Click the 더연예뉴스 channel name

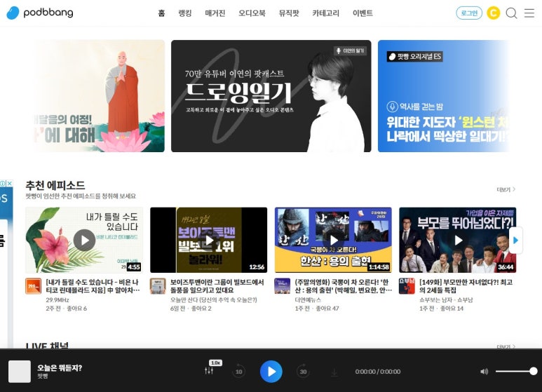click(308, 299)
